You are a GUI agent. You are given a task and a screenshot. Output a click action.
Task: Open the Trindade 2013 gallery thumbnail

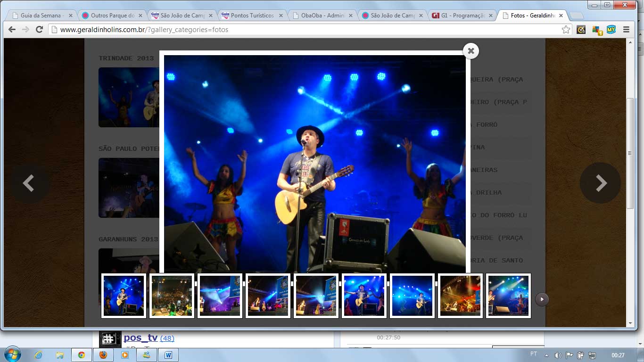click(x=129, y=97)
